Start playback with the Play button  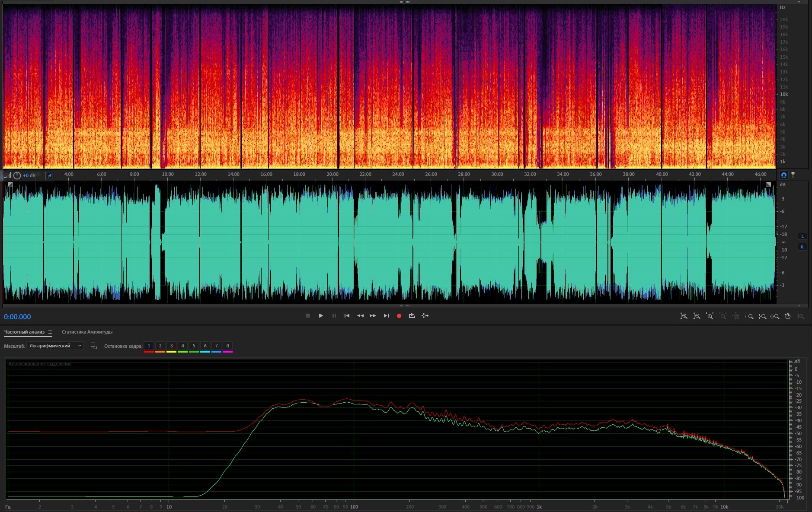click(321, 316)
